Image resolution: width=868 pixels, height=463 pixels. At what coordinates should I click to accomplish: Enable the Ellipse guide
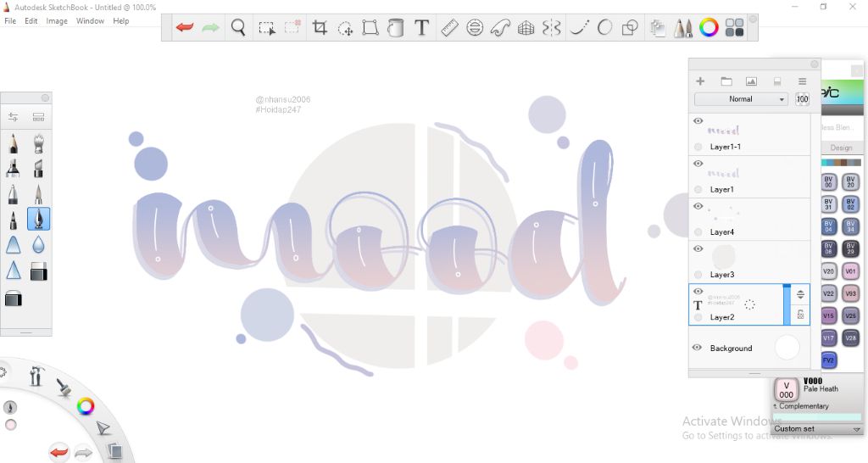pyautogui.click(x=475, y=27)
